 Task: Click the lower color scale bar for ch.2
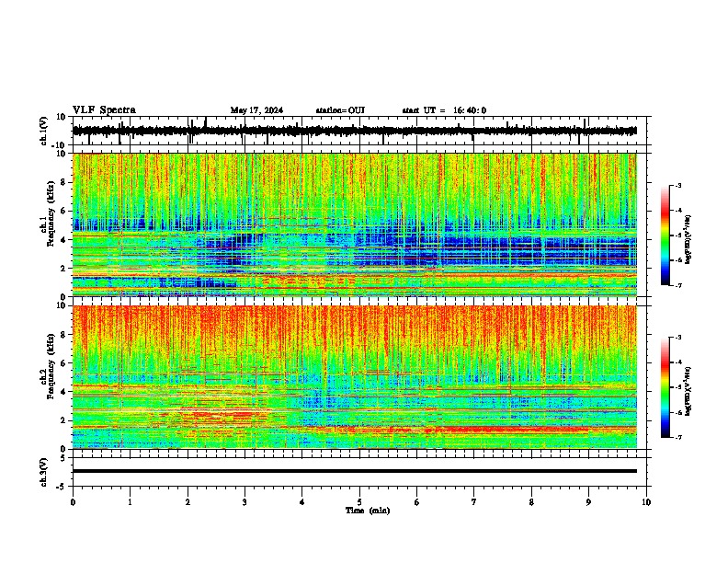point(665,387)
